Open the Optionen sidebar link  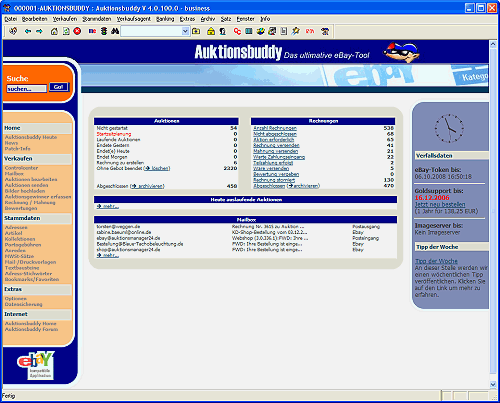(x=16, y=299)
